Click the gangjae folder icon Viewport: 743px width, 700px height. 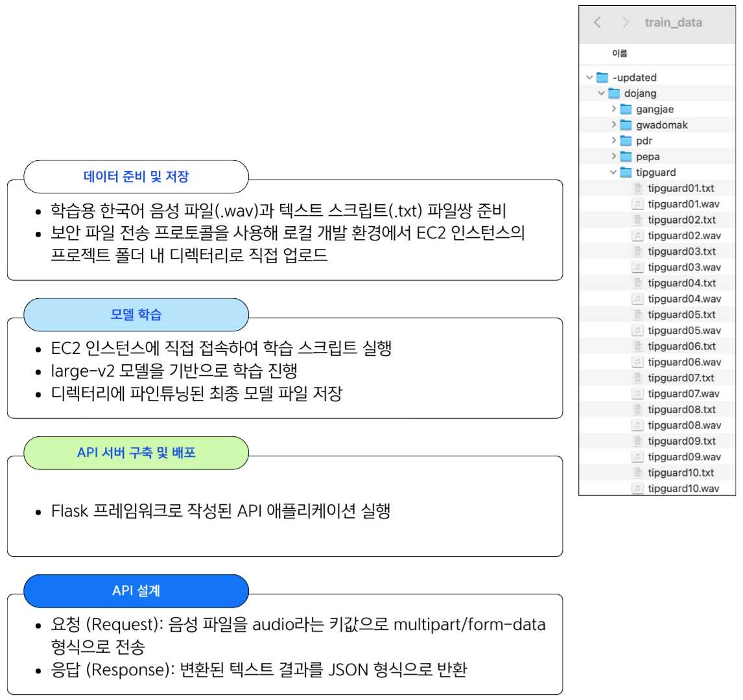[626, 109]
